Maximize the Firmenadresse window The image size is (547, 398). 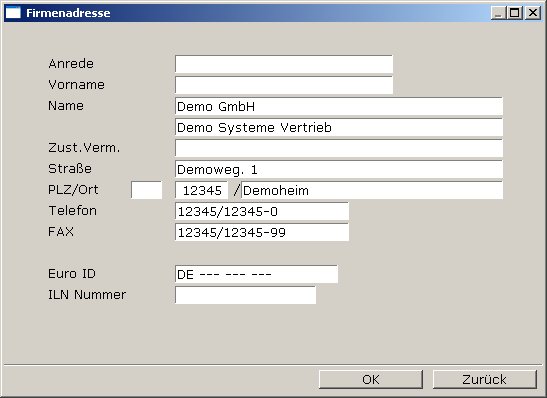coord(515,13)
